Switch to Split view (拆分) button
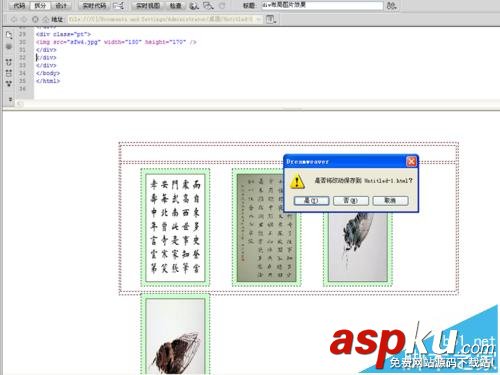Screen dimensions: 500x375 40,6
